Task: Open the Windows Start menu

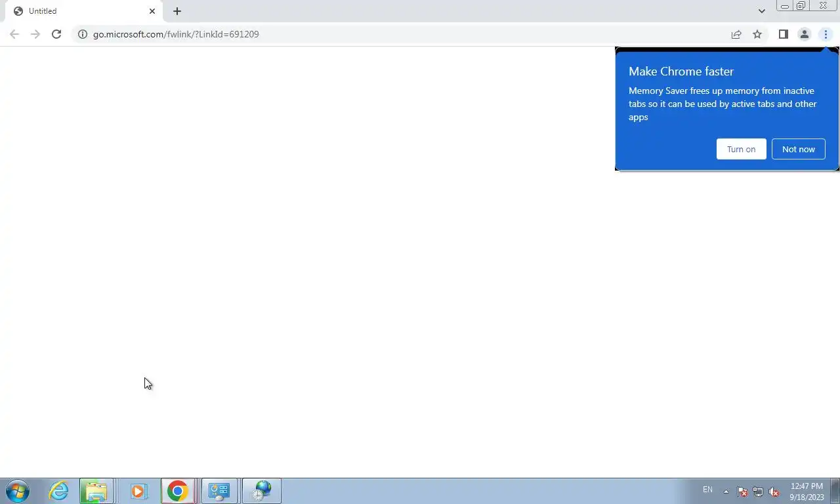Action: pos(18,491)
